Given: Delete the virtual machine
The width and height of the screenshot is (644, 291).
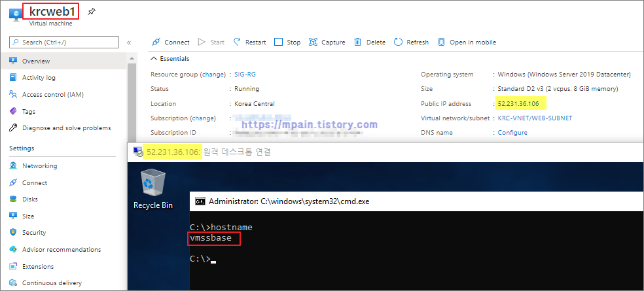Looking at the screenshot, I should (370, 43).
